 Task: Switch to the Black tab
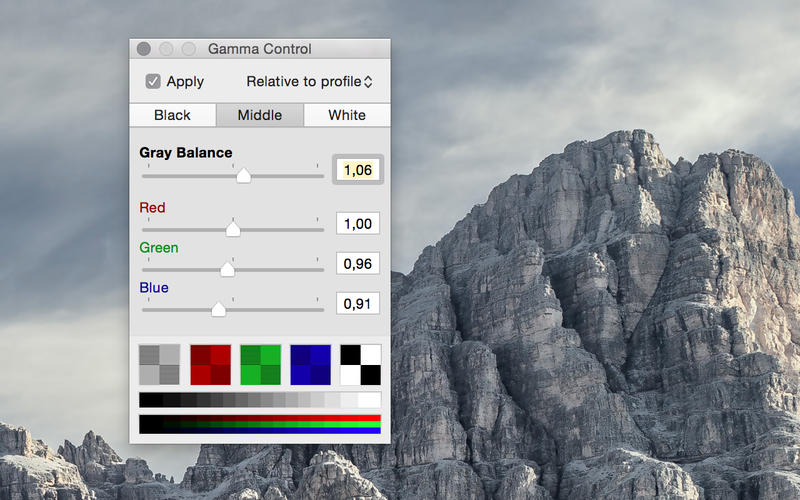coord(172,115)
